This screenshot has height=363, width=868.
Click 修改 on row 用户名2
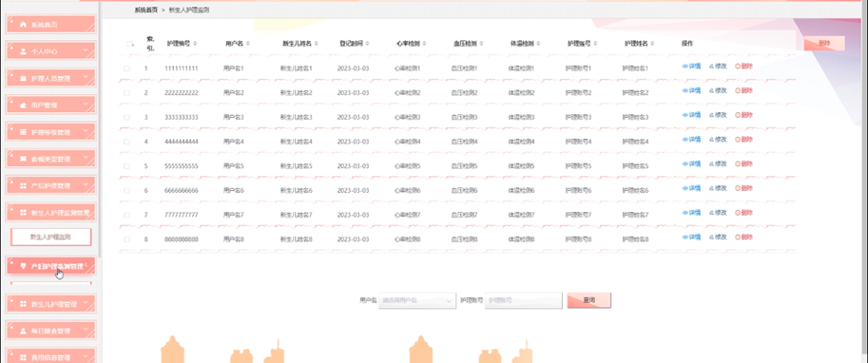tap(718, 91)
